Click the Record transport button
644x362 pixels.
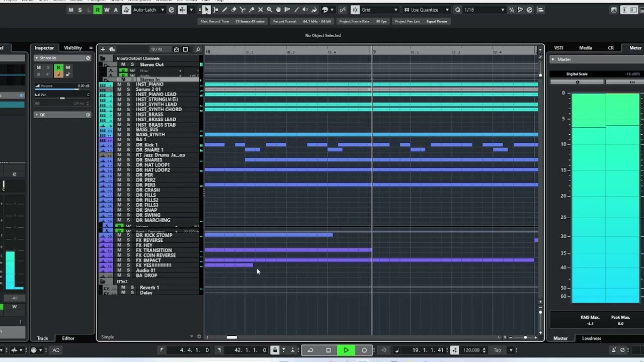(x=364, y=350)
